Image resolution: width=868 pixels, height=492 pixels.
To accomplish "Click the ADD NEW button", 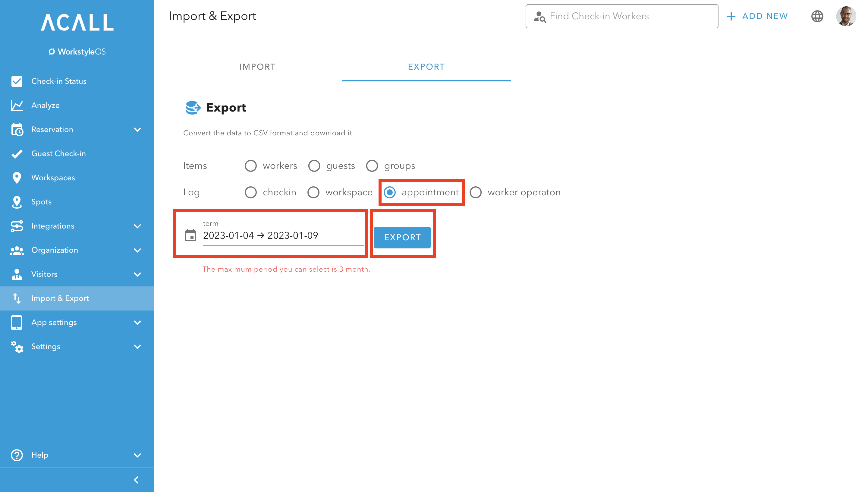I will [757, 16].
